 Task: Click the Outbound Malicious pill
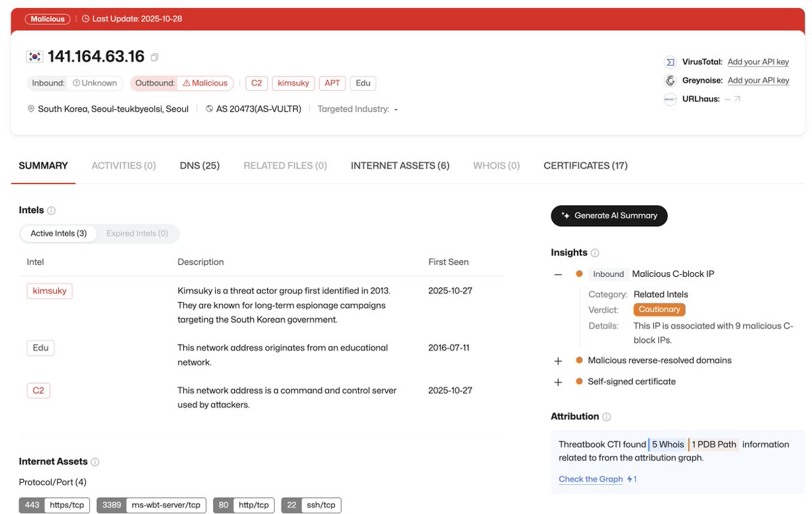pos(181,83)
